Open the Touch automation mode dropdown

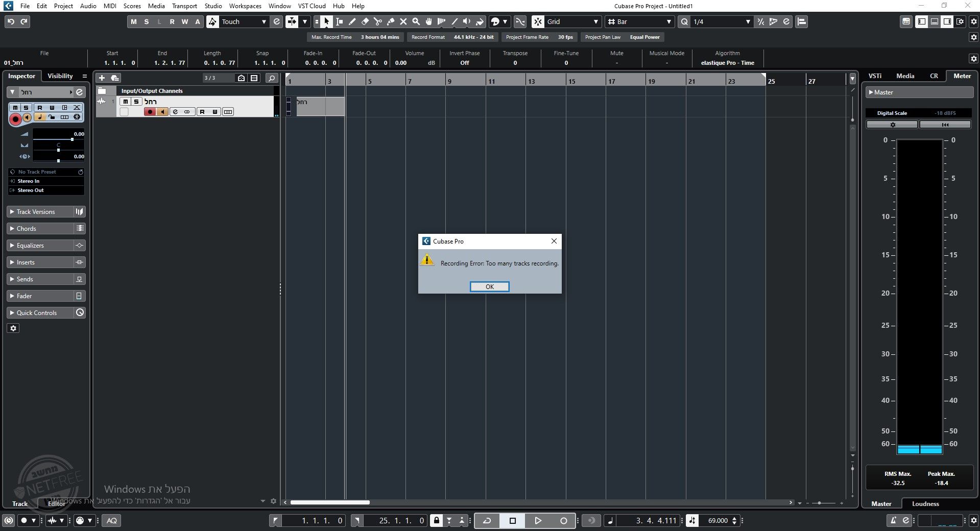click(244, 21)
